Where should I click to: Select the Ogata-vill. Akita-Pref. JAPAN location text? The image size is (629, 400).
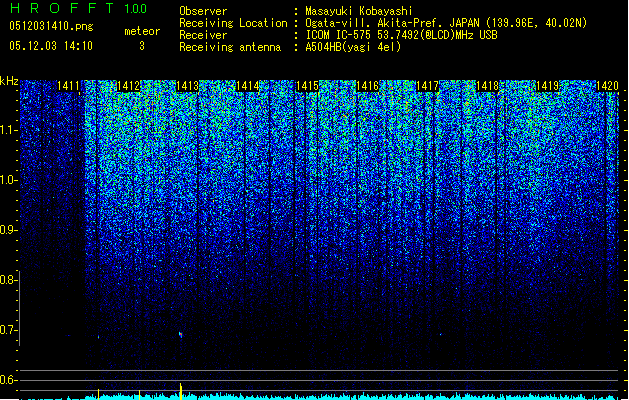(446, 23)
